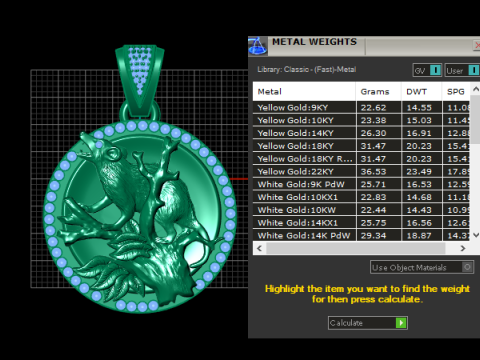Select the Yellow Gold:18KY R... row
The width and height of the screenshot is (480, 360).
pos(361,159)
